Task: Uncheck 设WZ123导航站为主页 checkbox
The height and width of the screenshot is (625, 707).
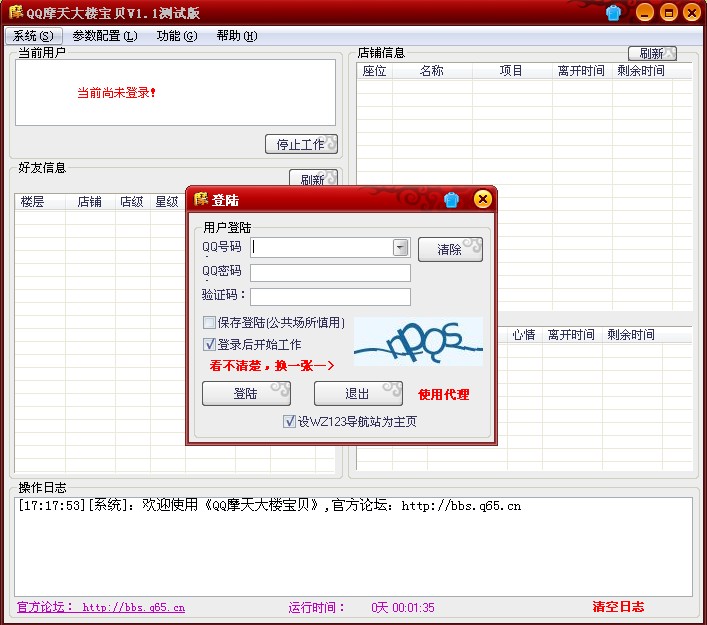Action: (289, 422)
